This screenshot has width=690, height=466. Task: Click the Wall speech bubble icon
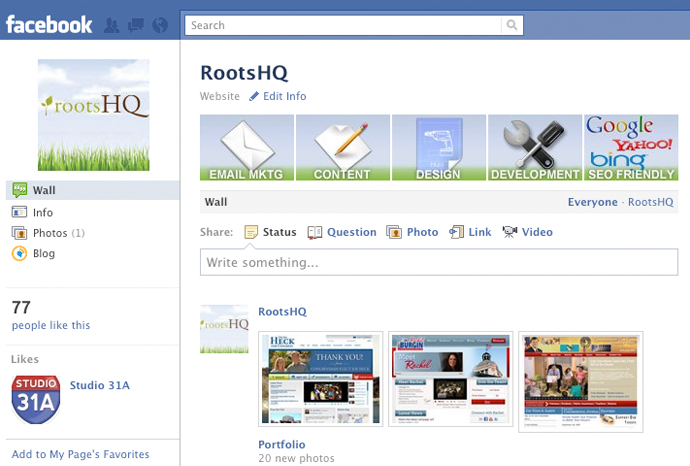click(x=19, y=190)
